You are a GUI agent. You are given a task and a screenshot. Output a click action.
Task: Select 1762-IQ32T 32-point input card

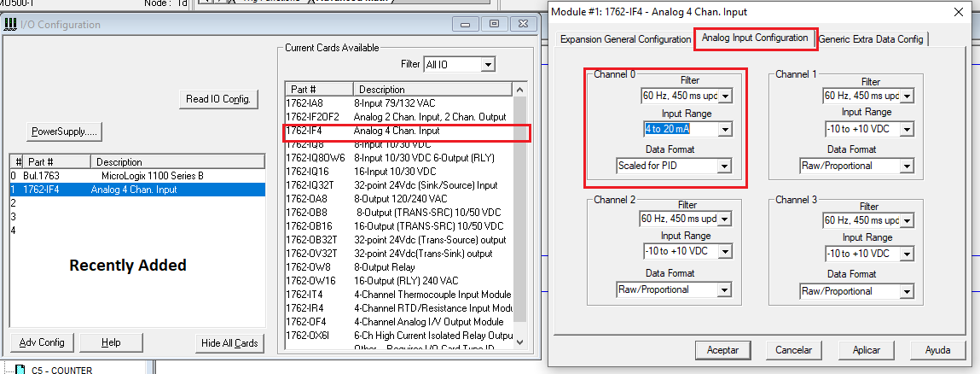click(x=399, y=185)
